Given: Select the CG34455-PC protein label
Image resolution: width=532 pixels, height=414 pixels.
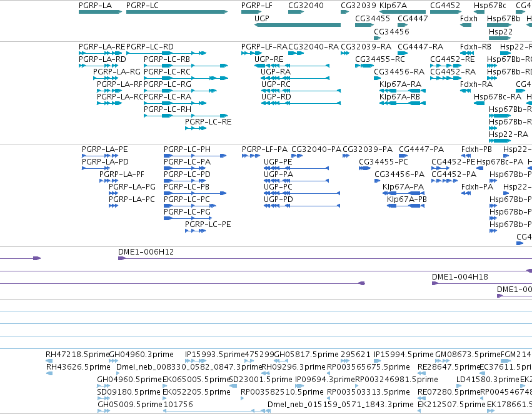Looking at the screenshot, I should (x=383, y=162).
